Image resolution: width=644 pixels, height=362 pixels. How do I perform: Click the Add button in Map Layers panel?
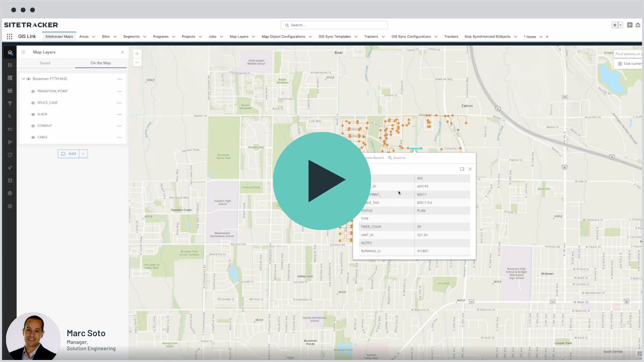[x=69, y=154]
